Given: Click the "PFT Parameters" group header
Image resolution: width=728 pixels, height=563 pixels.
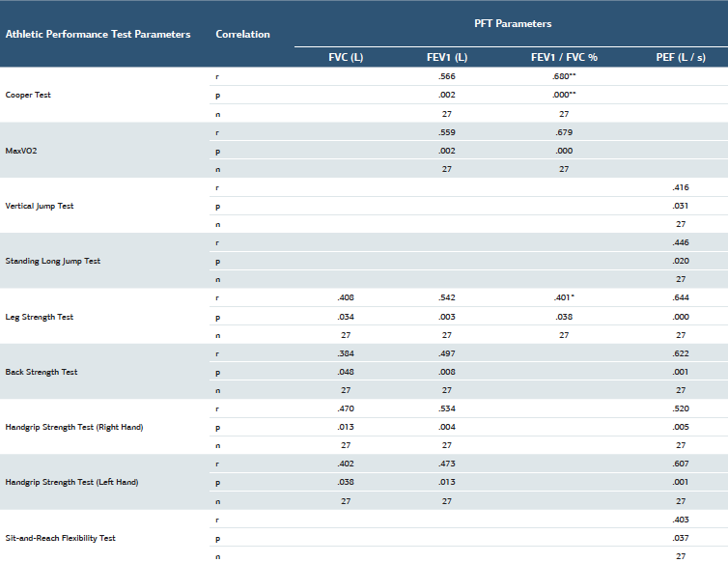Looking at the screenshot, I should coord(513,24).
